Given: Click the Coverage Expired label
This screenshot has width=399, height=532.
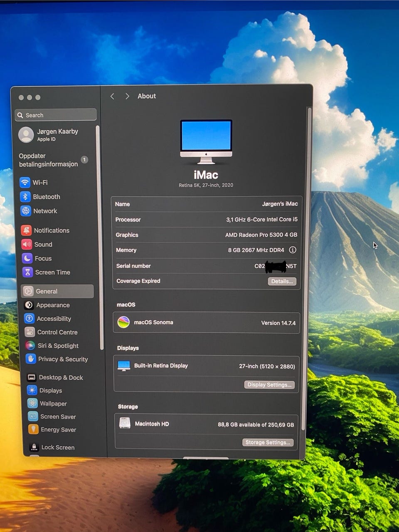Looking at the screenshot, I should tap(138, 281).
